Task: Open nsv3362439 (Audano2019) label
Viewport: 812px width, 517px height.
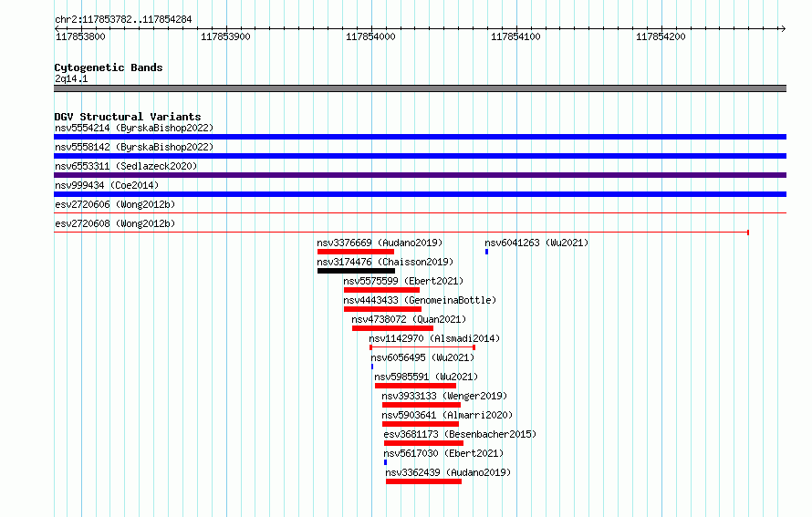Action: click(448, 472)
